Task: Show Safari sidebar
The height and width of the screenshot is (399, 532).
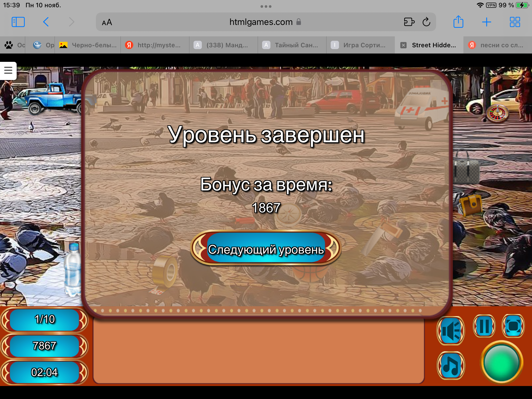Action: (18, 22)
